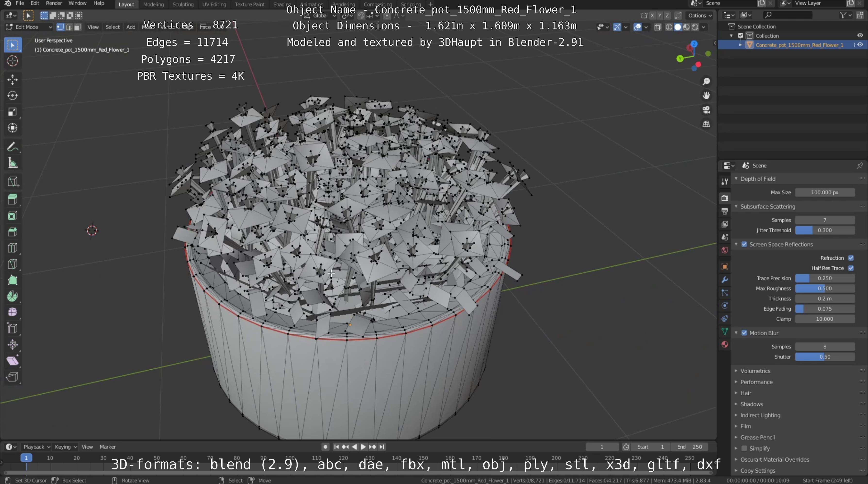Viewport: 868px width, 484px height.
Task: Select the Transform tool
Action: [x=12, y=128]
